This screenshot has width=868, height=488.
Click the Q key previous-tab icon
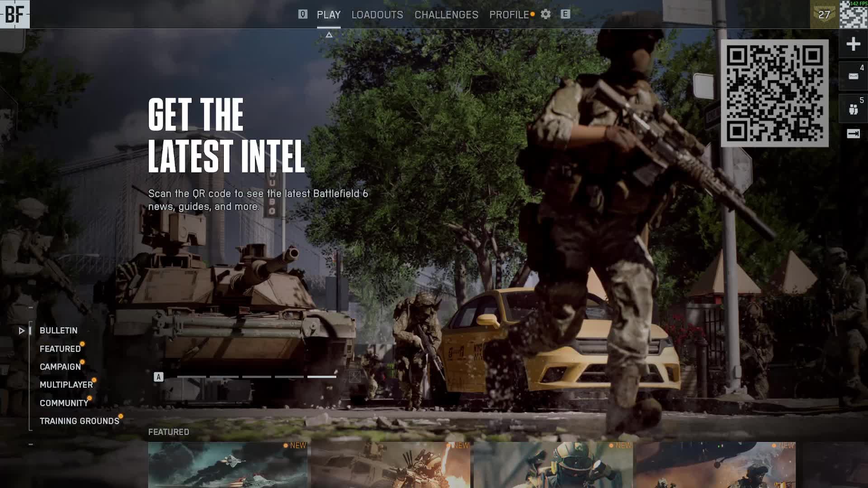pos(303,14)
